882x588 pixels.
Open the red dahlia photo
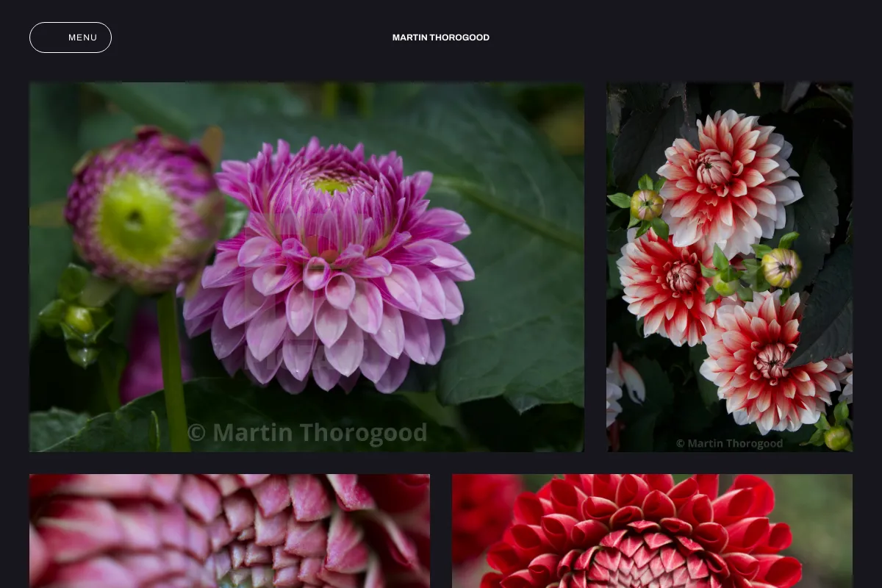[652, 531]
